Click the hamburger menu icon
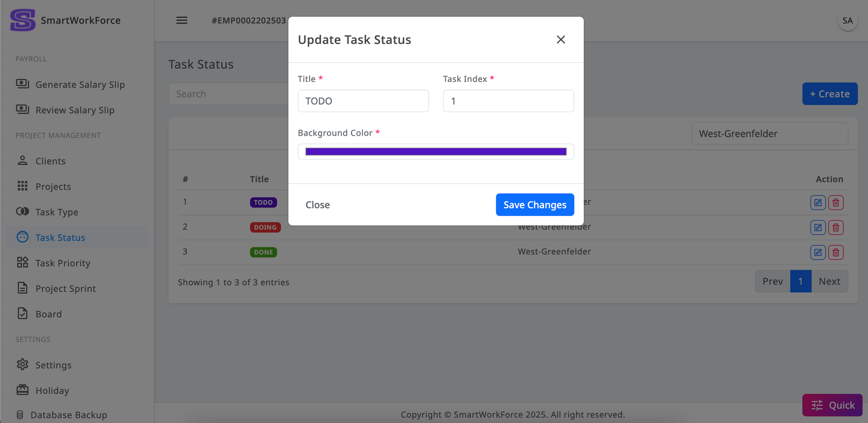The height and width of the screenshot is (423, 868). (182, 21)
